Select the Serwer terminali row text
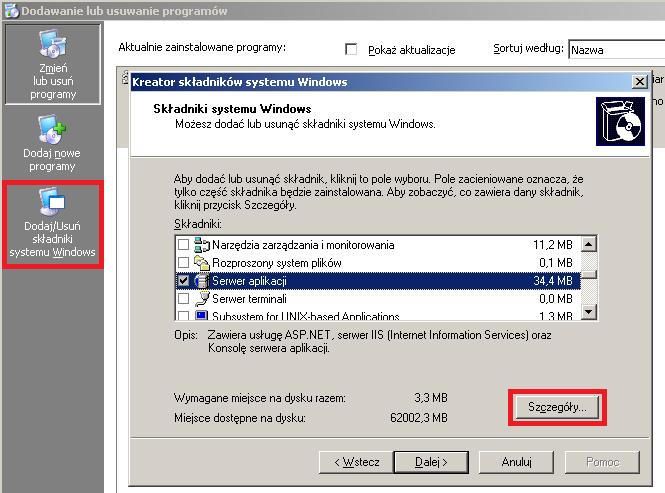This screenshot has height=493, width=665. (249, 299)
